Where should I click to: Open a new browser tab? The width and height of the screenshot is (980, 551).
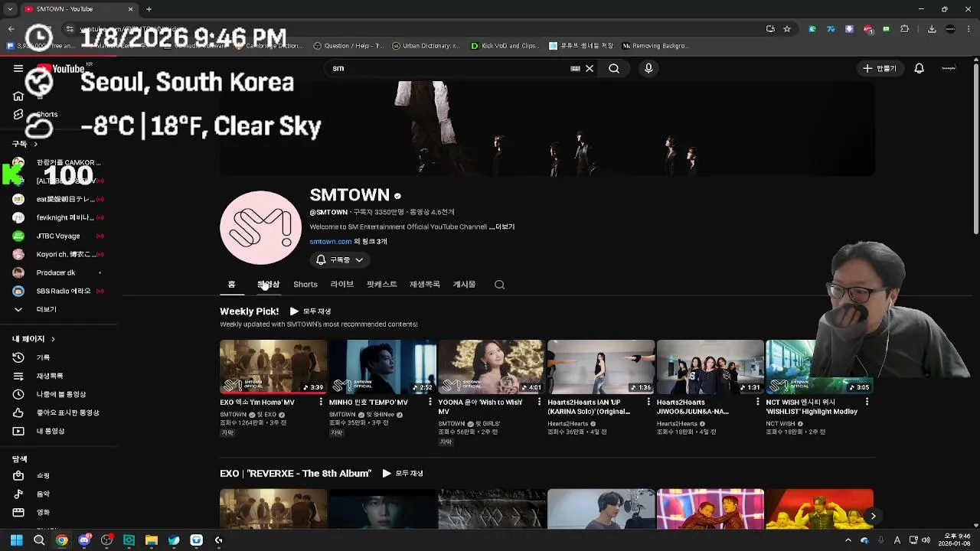click(149, 9)
